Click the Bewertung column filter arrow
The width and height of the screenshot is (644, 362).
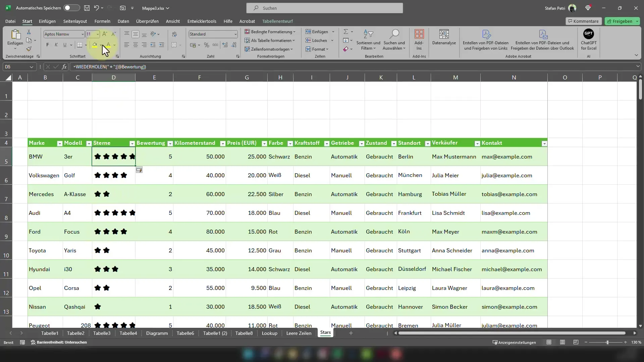[x=170, y=143]
